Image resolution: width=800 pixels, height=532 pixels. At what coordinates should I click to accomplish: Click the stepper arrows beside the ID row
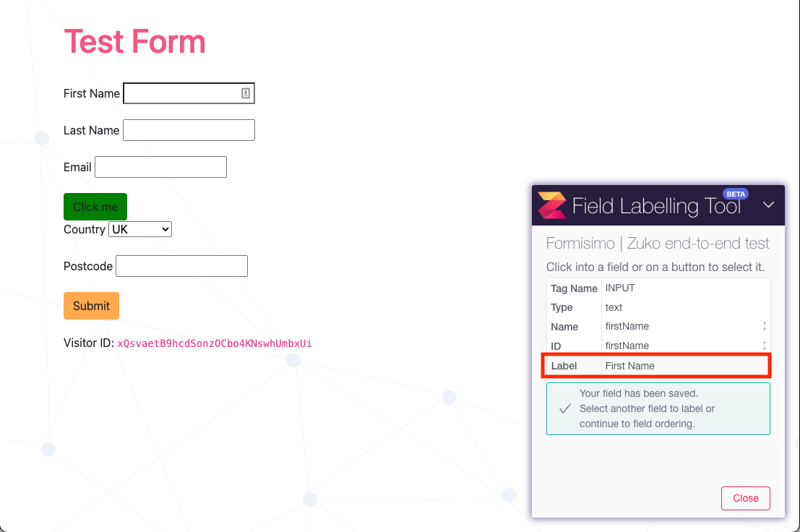click(x=765, y=346)
